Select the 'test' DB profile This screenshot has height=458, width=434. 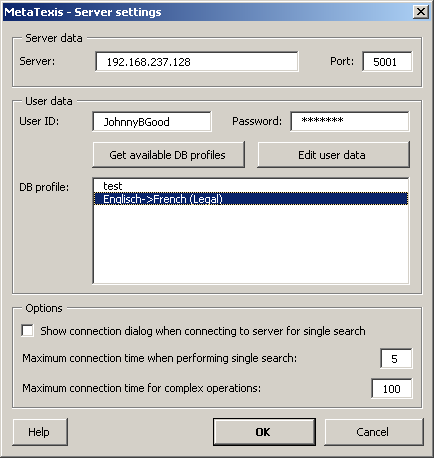point(251,186)
